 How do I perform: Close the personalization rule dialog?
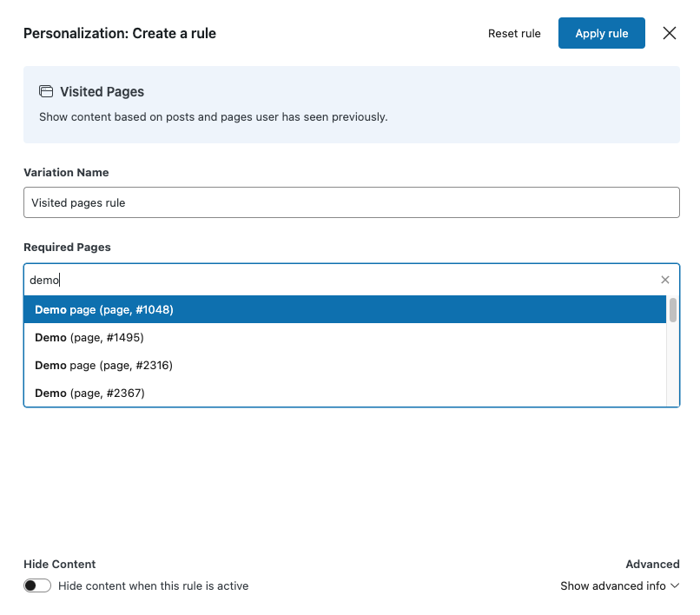coord(670,33)
